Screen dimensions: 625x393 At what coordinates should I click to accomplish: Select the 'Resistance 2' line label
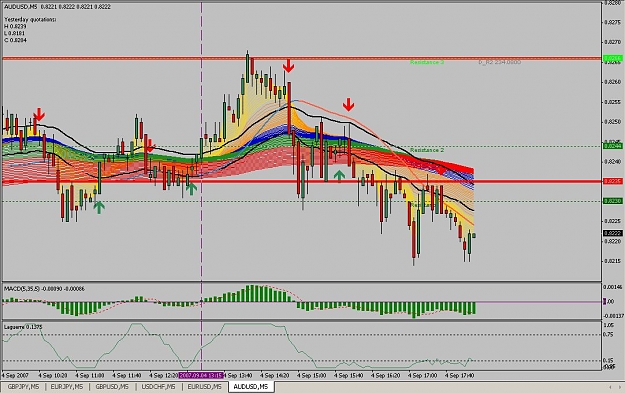(427, 150)
